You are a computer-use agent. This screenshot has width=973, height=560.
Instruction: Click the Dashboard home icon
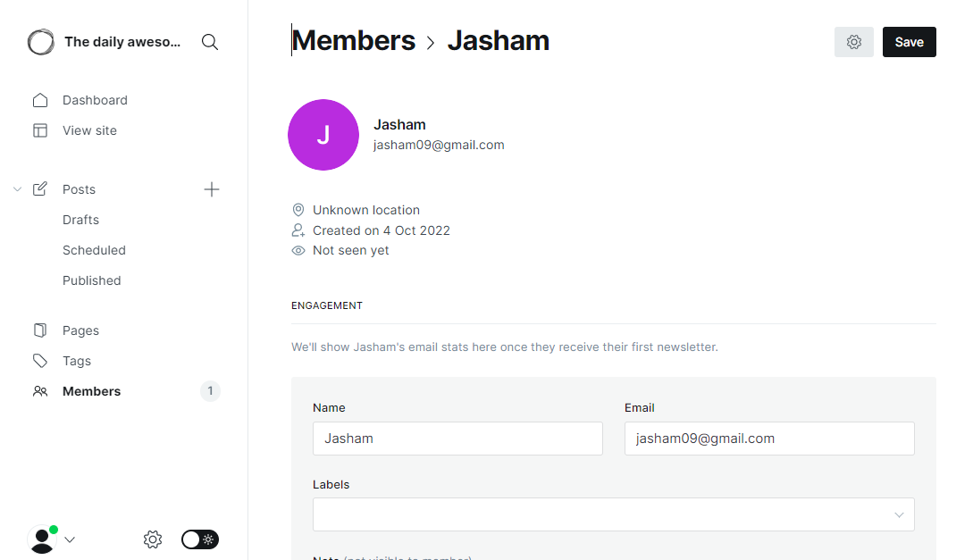tap(40, 99)
